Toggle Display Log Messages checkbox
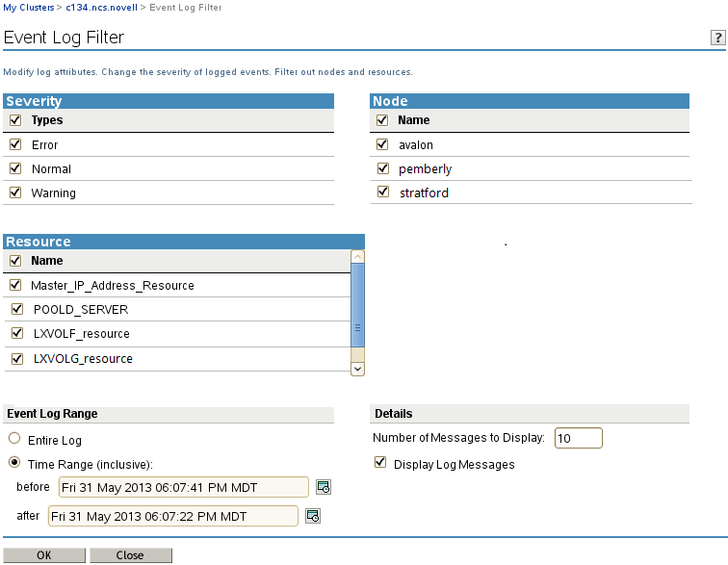728x565 pixels. (x=379, y=464)
